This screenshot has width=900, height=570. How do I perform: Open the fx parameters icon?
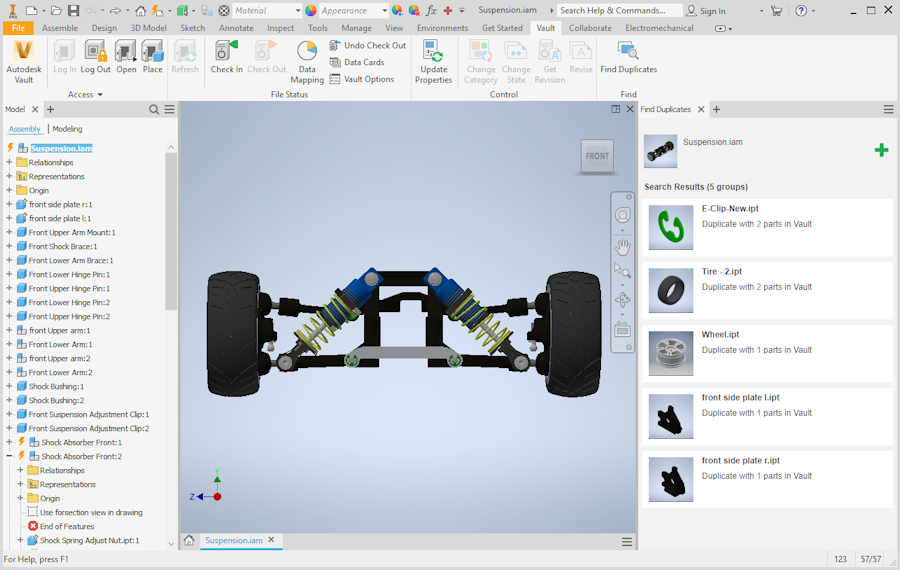[x=431, y=10]
